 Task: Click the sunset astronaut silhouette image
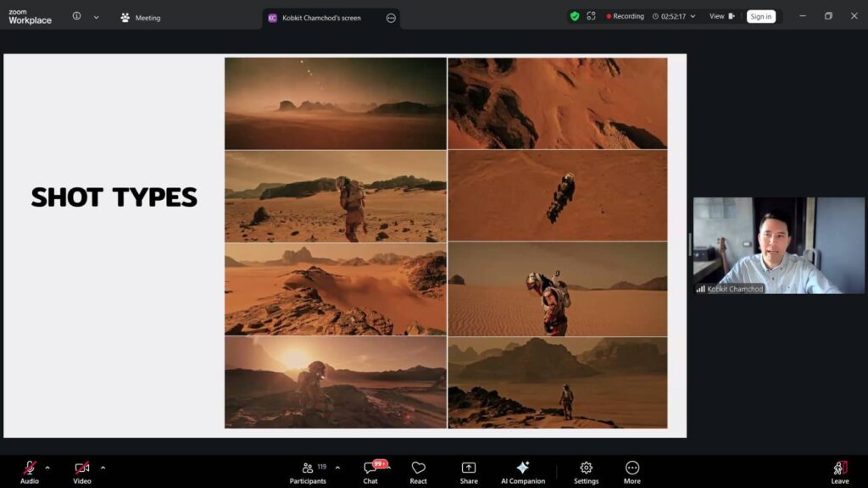pos(336,382)
